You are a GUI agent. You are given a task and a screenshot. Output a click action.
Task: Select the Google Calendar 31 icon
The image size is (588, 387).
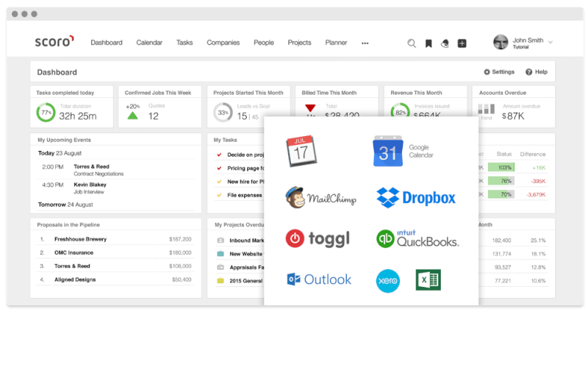[388, 151]
